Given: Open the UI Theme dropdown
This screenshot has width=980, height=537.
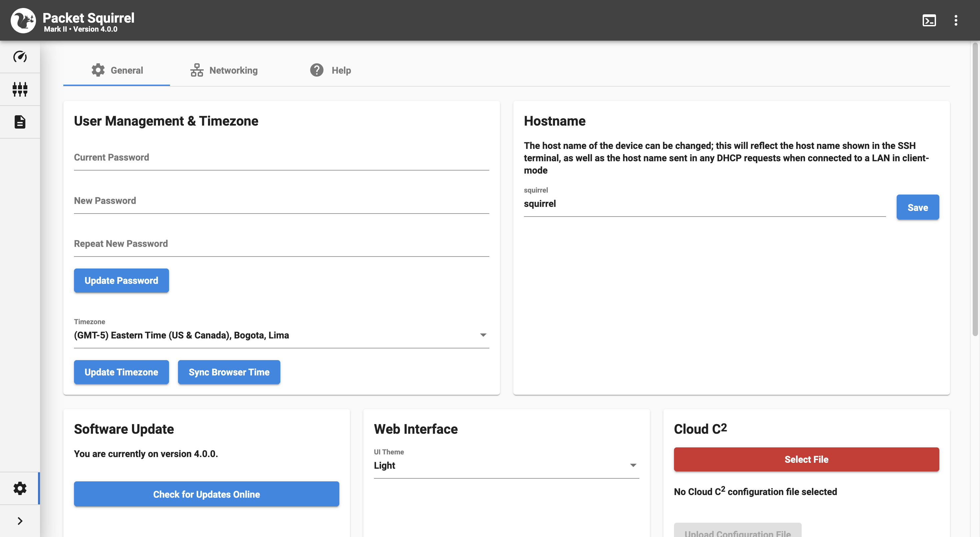Looking at the screenshot, I should [506, 465].
